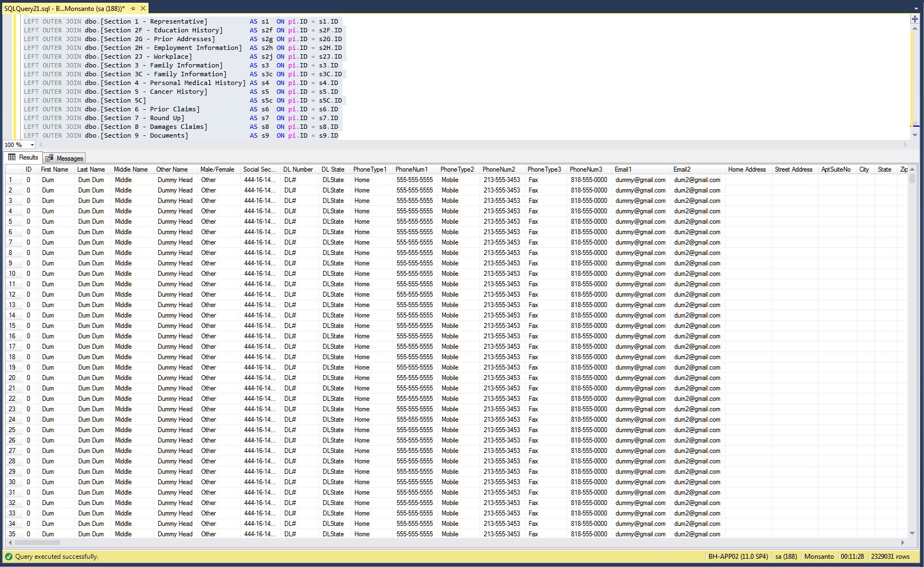Click the Section 5C join line in editor
The image size is (924, 567).
(182, 100)
